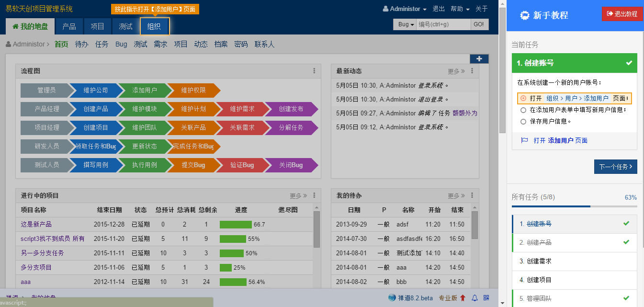Click the gear icon beside 新手教程
The width and height of the screenshot is (644, 307).
525,15
